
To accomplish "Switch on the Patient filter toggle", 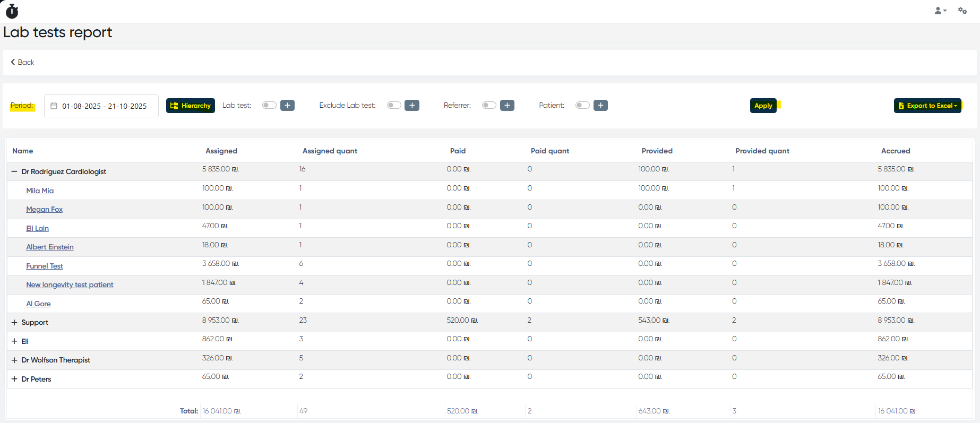I will click(x=582, y=105).
